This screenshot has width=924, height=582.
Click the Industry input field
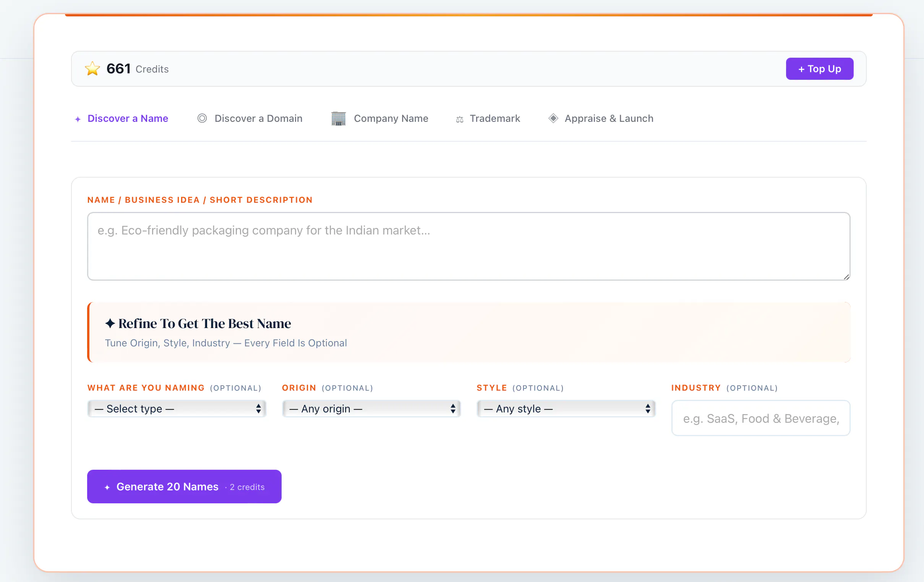pyautogui.click(x=760, y=418)
